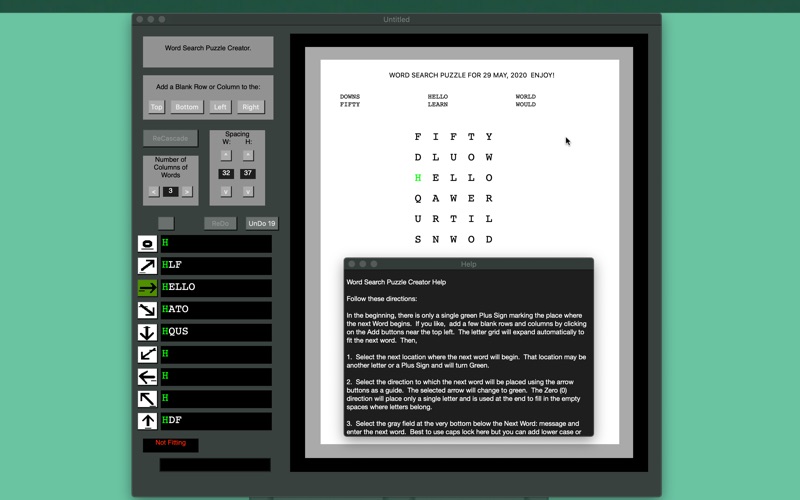Screen dimensions: 800x500
Task: Click the red Not Fitting message
Action: point(170,443)
